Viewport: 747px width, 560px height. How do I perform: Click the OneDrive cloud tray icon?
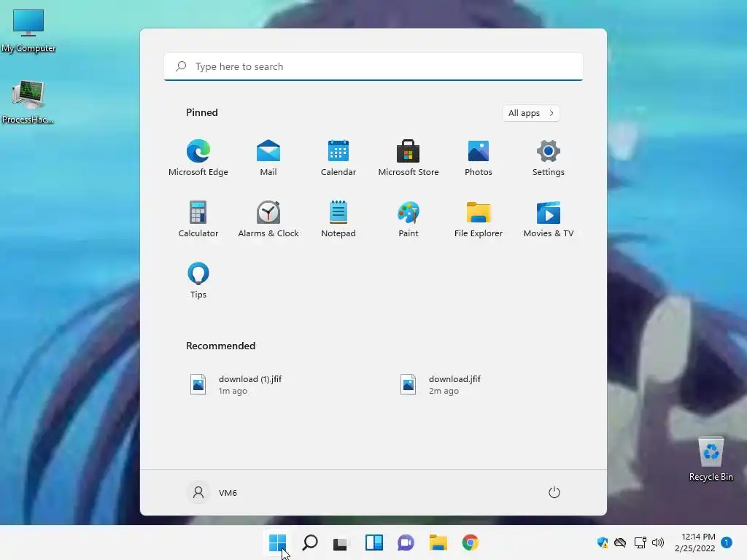click(x=620, y=542)
